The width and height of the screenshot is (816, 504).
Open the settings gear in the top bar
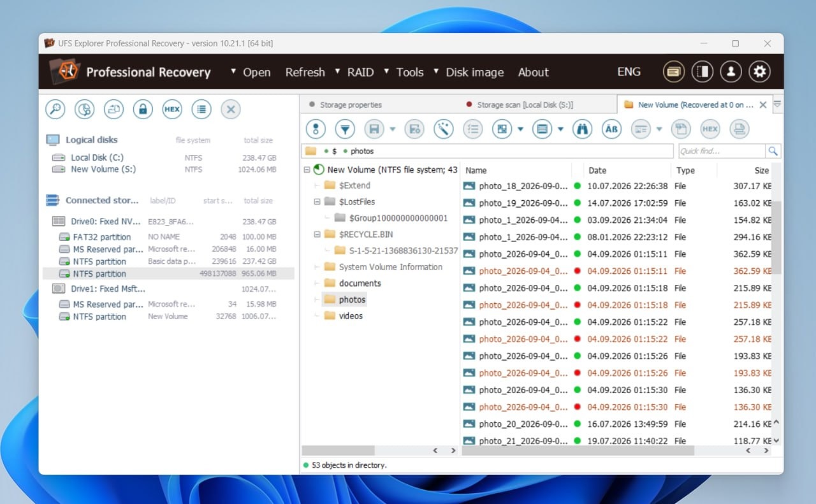759,72
